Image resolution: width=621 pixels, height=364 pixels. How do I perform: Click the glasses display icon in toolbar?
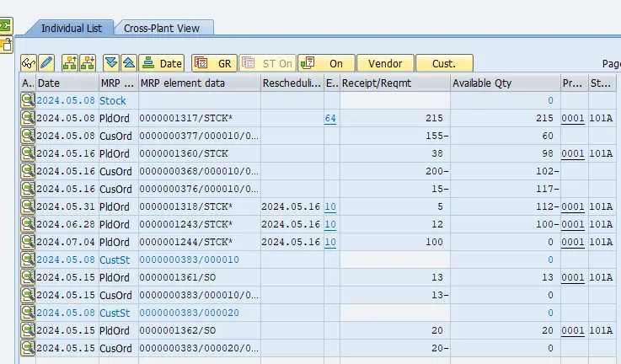[29, 63]
